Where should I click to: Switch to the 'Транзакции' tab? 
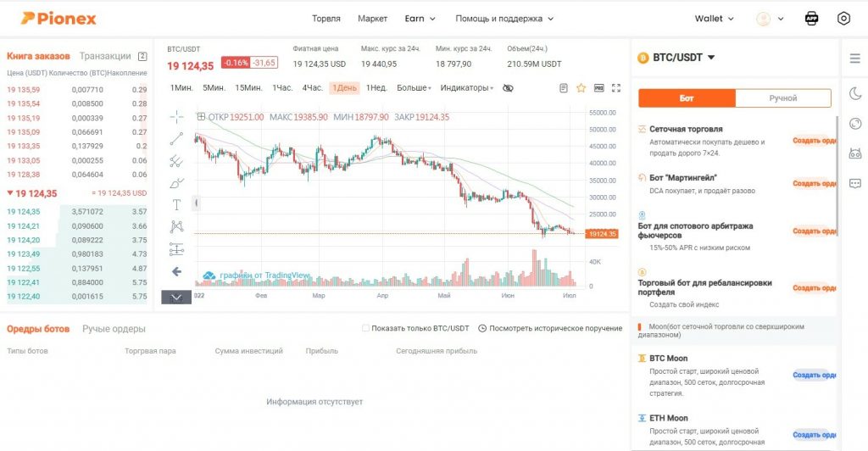coord(105,56)
